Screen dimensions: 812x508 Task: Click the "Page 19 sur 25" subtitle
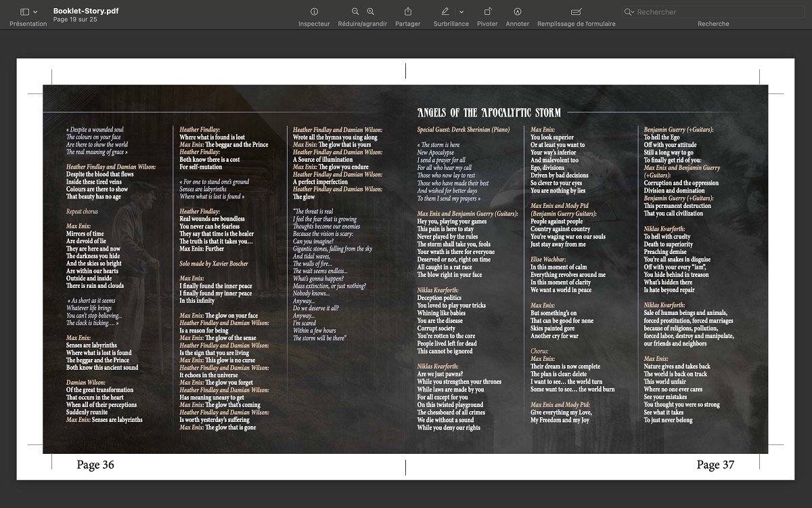[x=75, y=20]
